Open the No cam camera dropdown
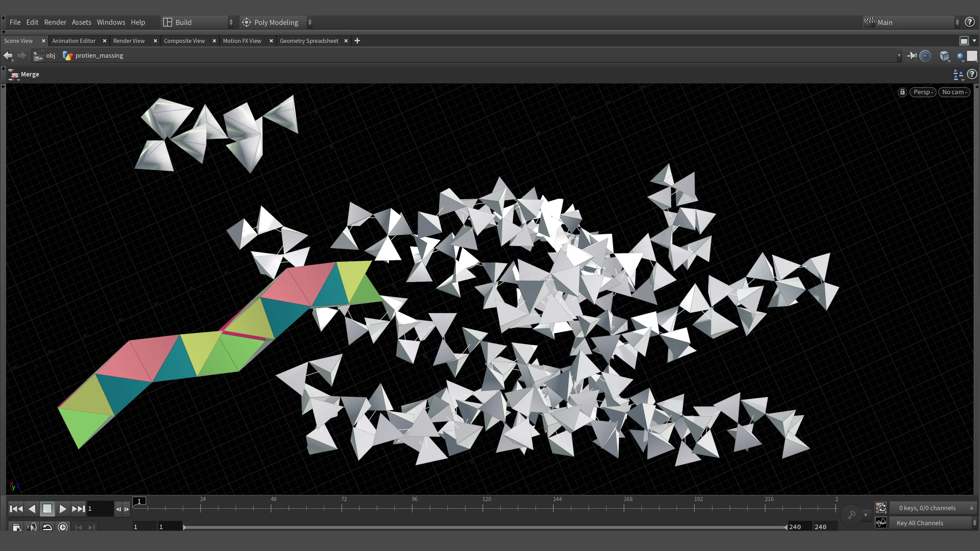The width and height of the screenshot is (980, 551). click(954, 92)
